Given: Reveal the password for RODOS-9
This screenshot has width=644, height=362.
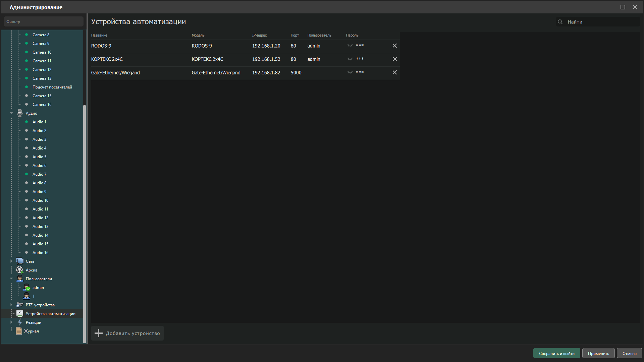Looking at the screenshot, I should (x=350, y=46).
